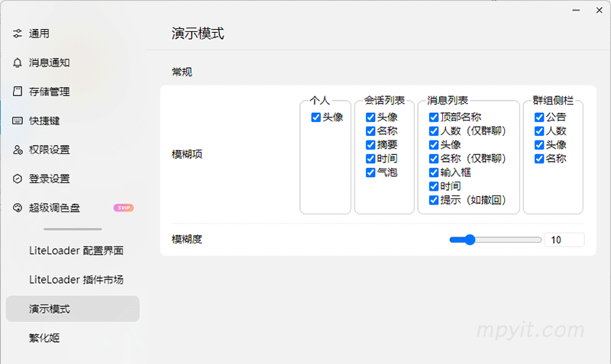Minimize the settings window
Image resolution: width=611 pixels, height=364 pixels.
[x=576, y=10]
